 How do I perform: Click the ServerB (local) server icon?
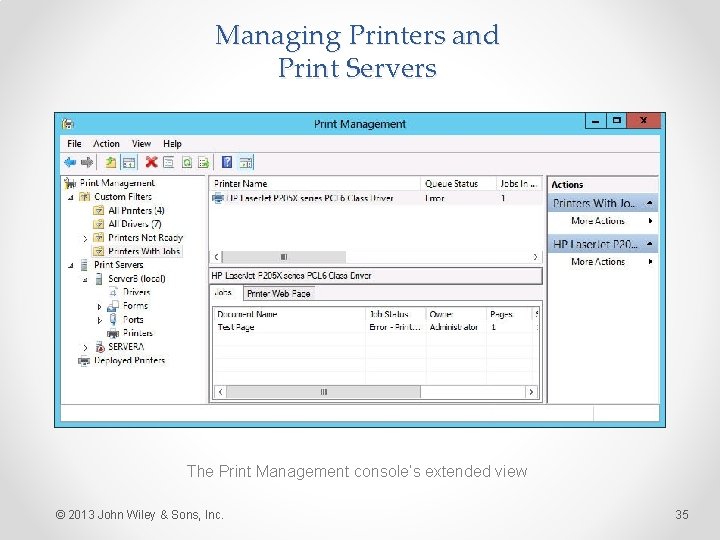point(99,279)
